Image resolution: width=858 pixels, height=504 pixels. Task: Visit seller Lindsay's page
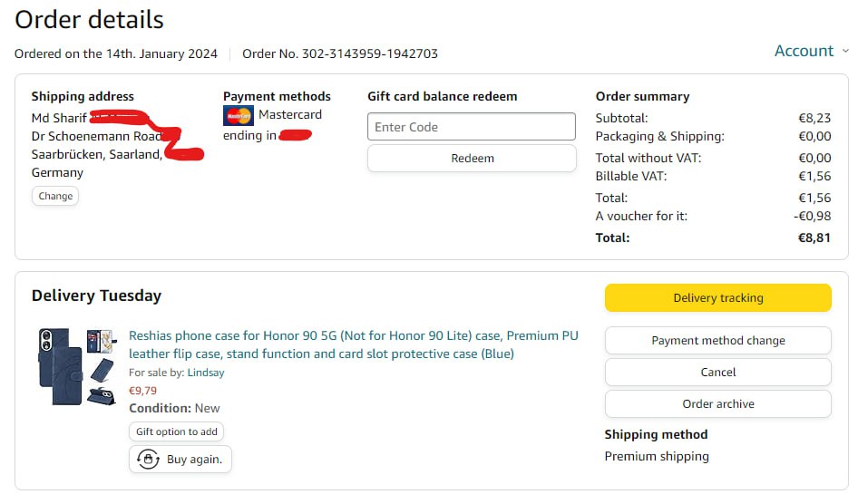coord(206,373)
